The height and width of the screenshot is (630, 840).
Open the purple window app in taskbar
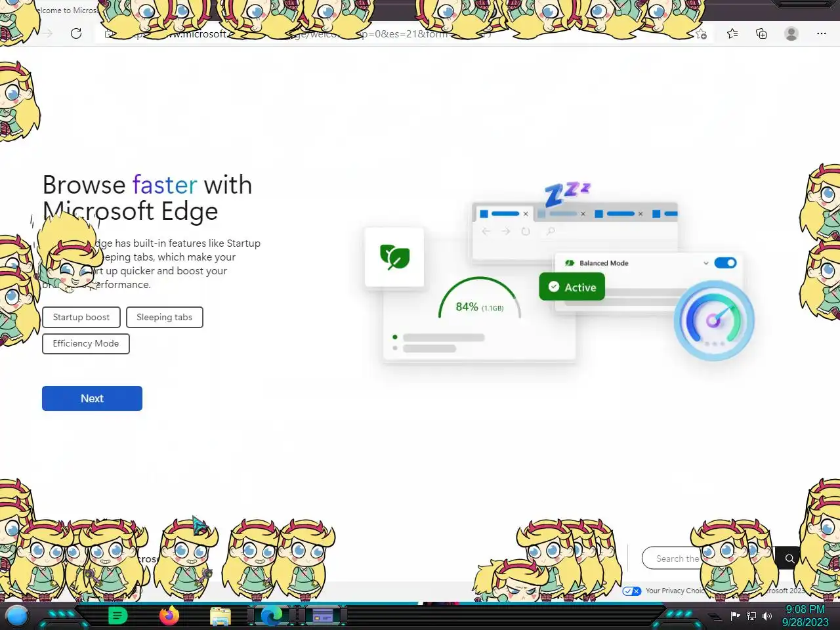point(323,616)
